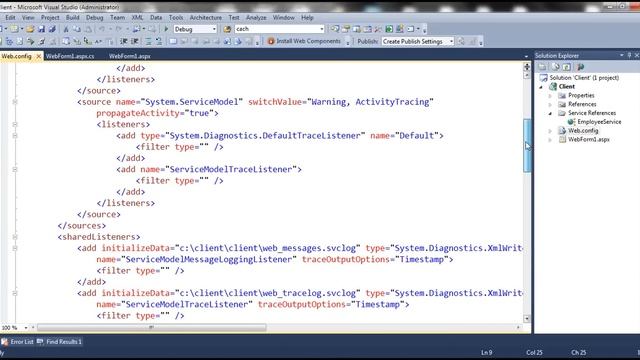Pin the Solution Explorer panel
The height and width of the screenshot is (360, 640).
point(629,56)
